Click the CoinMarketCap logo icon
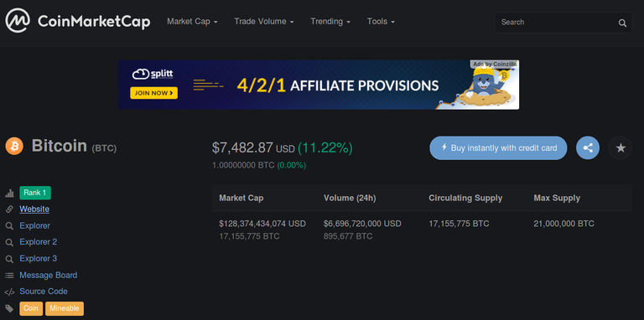 (x=18, y=21)
